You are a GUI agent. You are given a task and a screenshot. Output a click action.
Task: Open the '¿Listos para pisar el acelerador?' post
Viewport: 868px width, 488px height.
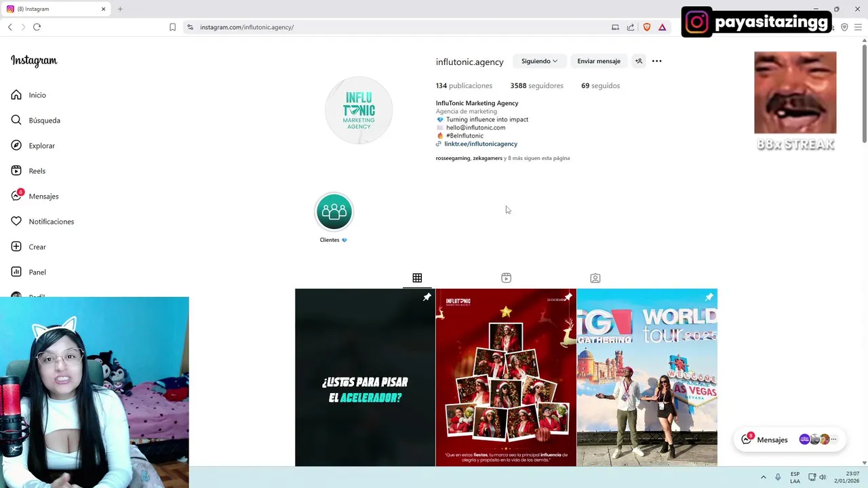coord(365,378)
